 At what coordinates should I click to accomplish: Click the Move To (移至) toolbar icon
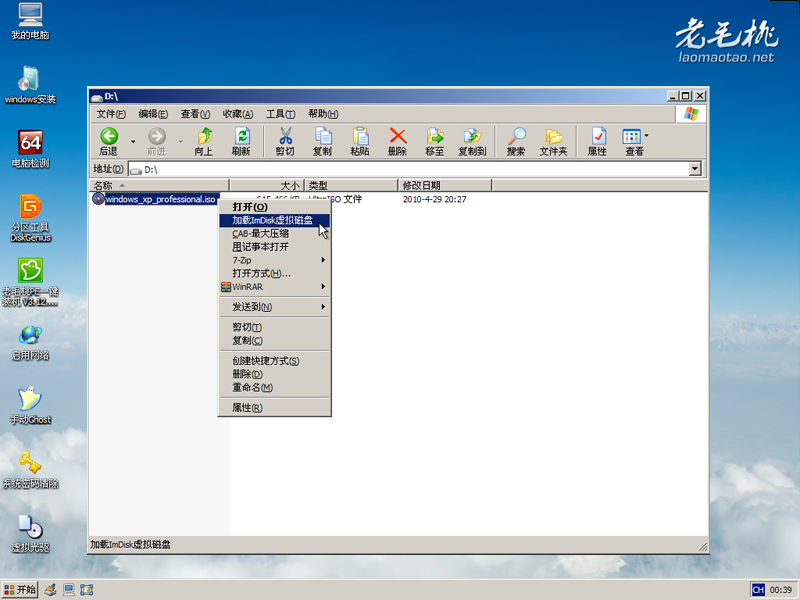(435, 141)
